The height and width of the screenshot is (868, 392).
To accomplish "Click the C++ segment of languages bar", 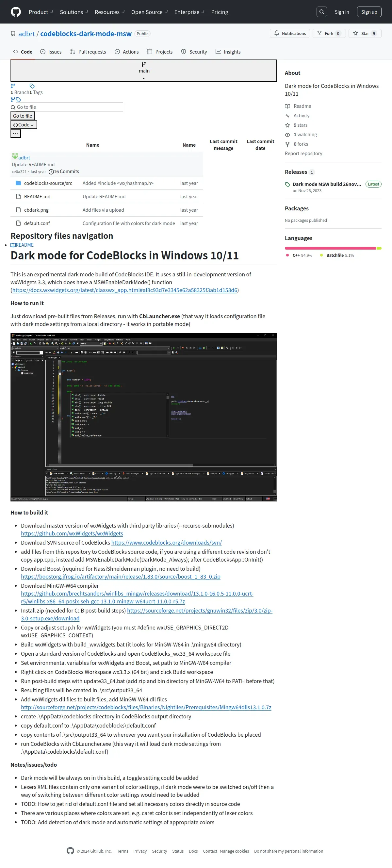I will pos(330,248).
